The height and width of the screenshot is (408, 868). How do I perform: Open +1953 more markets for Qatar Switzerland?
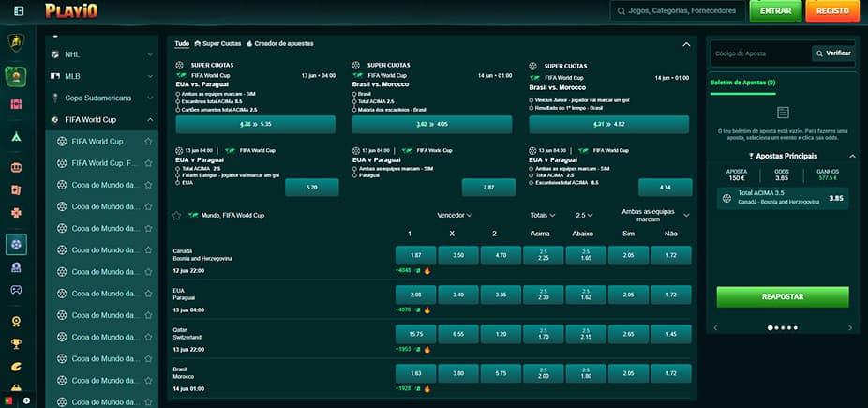click(x=402, y=349)
